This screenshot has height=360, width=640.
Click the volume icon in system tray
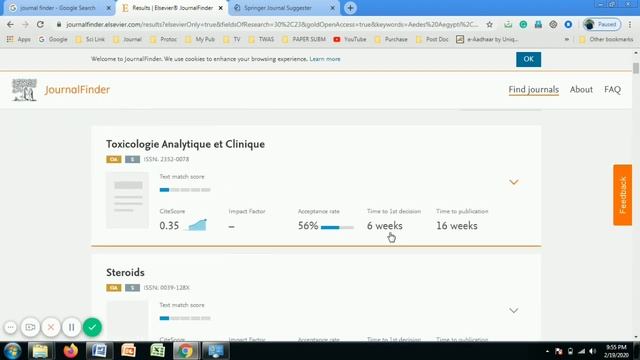tap(593, 351)
